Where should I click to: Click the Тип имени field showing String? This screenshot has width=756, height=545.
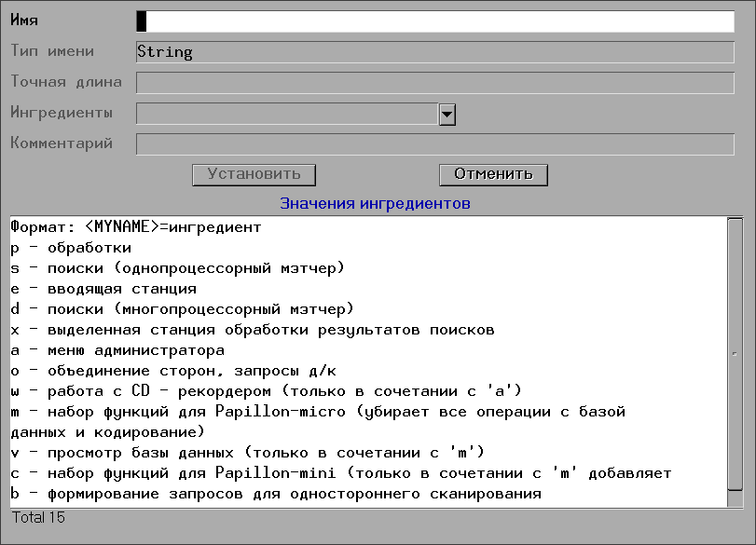point(435,52)
